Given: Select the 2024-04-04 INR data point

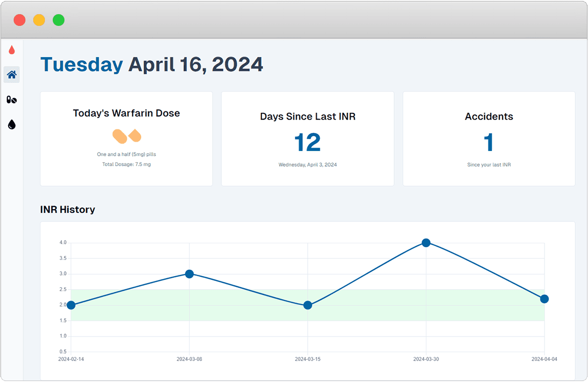Looking at the screenshot, I should [545, 299].
